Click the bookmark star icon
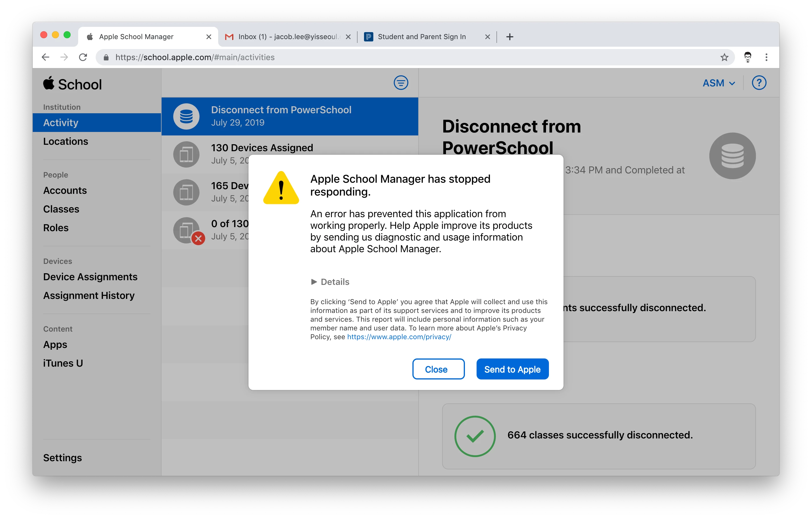The height and width of the screenshot is (519, 812). point(724,58)
